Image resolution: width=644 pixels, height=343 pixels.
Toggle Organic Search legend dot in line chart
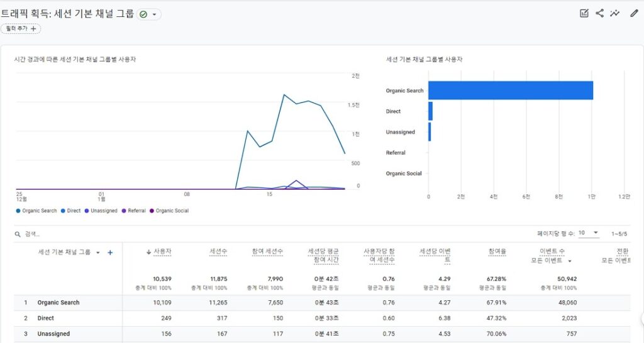click(x=18, y=211)
